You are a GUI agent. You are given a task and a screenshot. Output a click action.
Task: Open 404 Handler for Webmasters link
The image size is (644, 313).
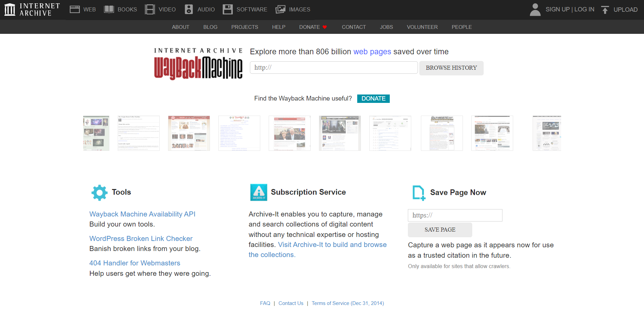(135, 263)
